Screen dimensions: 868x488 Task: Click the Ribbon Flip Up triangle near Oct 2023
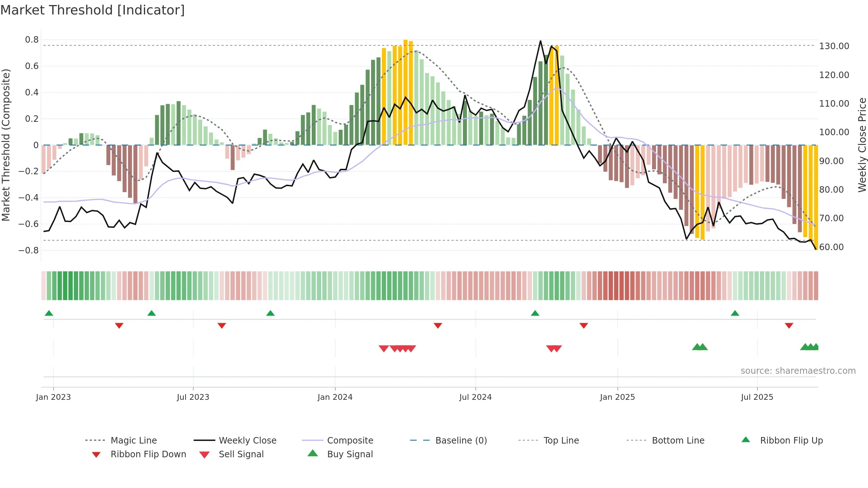tap(270, 313)
